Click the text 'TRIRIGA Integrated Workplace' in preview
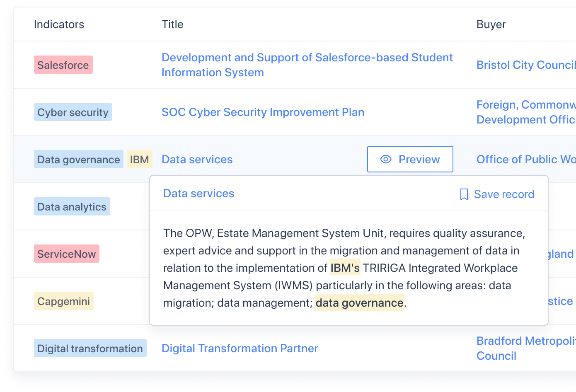 pyautogui.click(x=440, y=268)
